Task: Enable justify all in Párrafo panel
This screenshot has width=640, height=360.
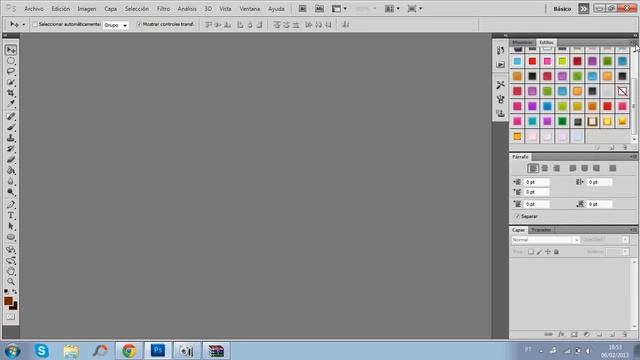Action: point(612,168)
